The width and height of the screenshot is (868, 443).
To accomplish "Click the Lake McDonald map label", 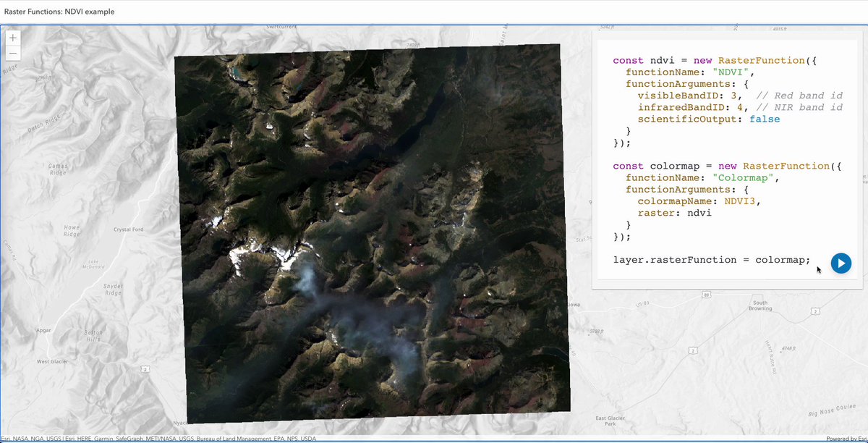I will (93, 263).
